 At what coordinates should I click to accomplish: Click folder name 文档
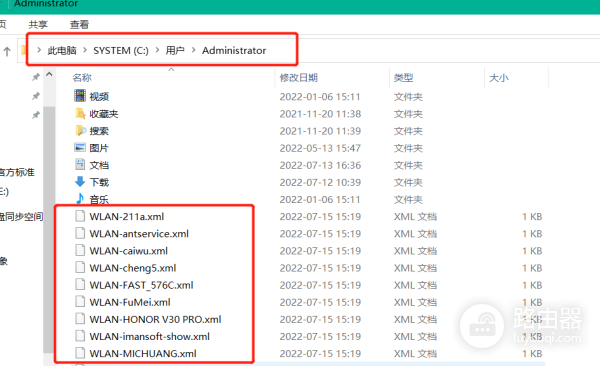[99, 165]
